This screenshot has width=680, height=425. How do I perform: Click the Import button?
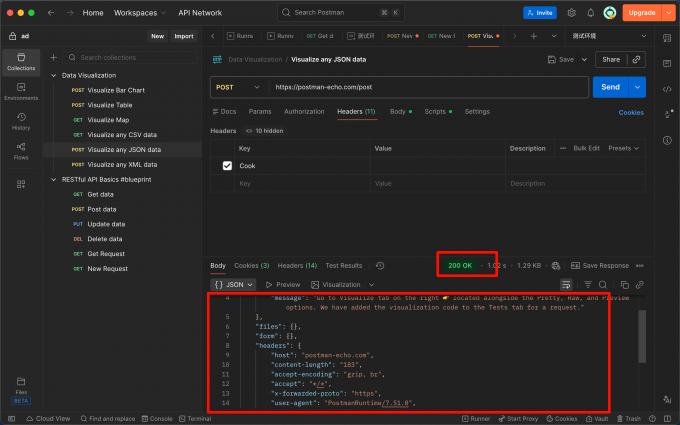point(184,36)
